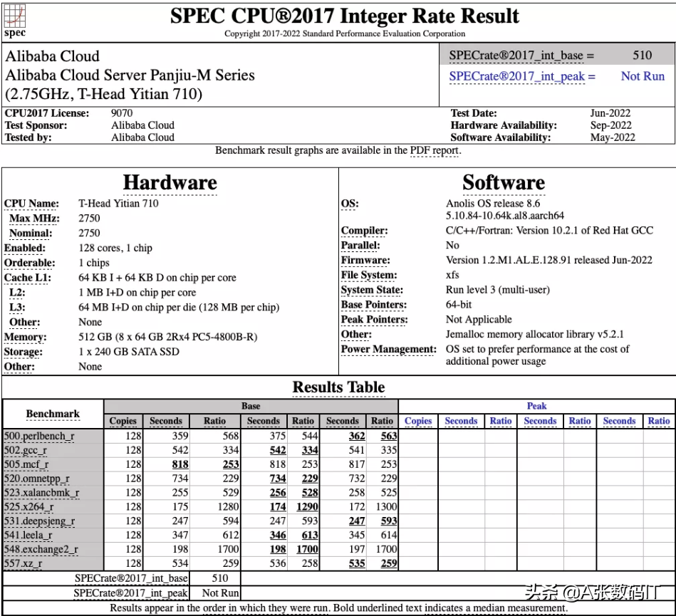This screenshot has width=676, height=616.
Task: Click the Peak Pointers field label
Action: click(x=374, y=320)
